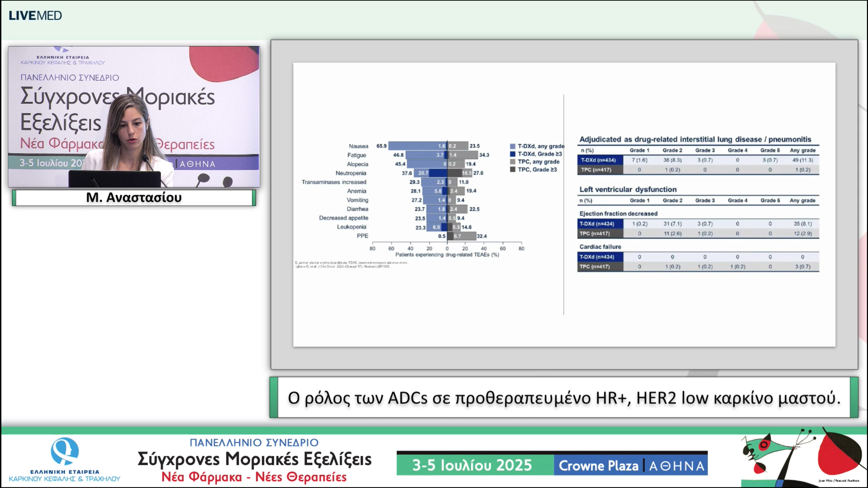The image size is (868, 488).
Task: Click the Left ventricular dysfunction heading
Action: tap(628, 189)
